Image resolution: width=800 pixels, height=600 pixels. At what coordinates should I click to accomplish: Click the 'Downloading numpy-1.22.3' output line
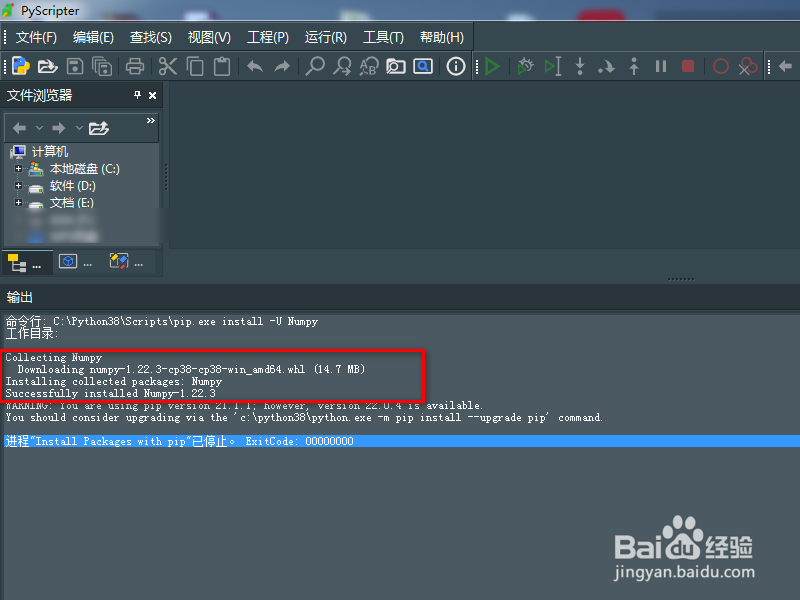coord(191,369)
